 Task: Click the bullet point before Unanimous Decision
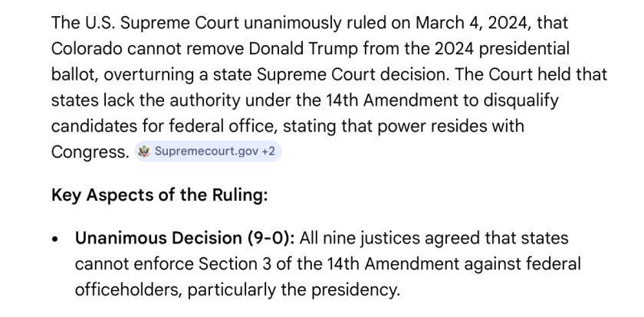[55, 240]
